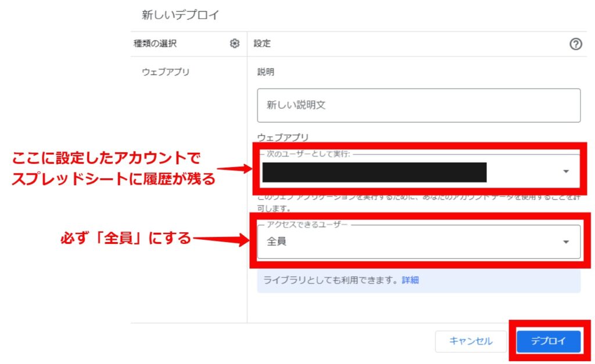Select ウェブアプリ deployment type
Viewport: 595px width, 364px height.
pyautogui.click(x=166, y=71)
